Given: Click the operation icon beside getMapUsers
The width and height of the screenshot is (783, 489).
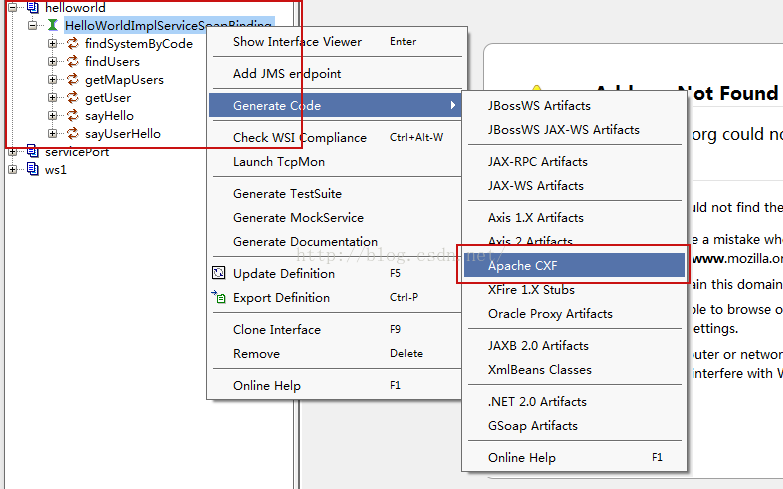Looking at the screenshot, I should [73, 79].
